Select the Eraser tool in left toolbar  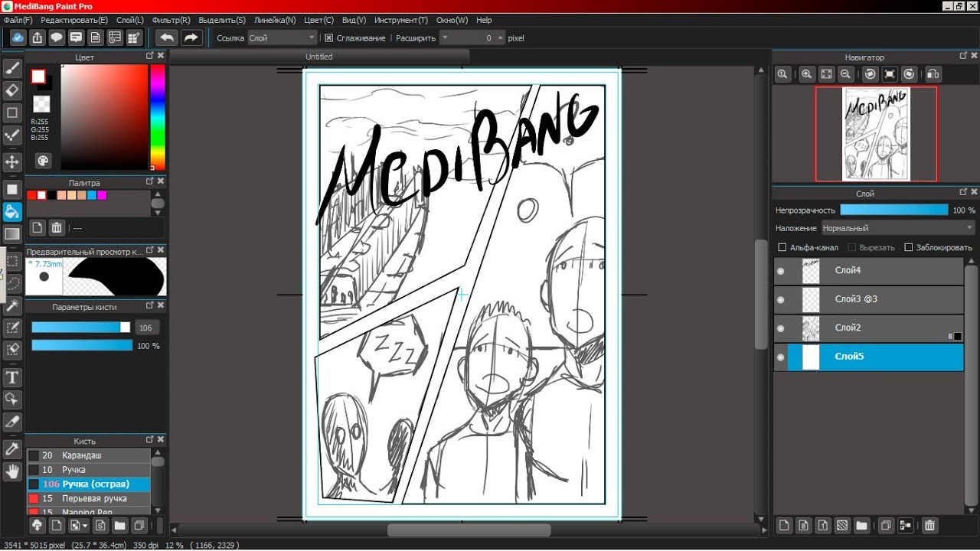coord(12,90)
